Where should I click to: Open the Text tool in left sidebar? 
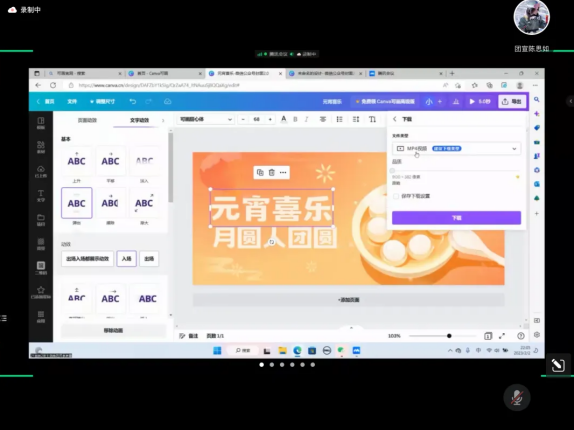tap(41, 195)
